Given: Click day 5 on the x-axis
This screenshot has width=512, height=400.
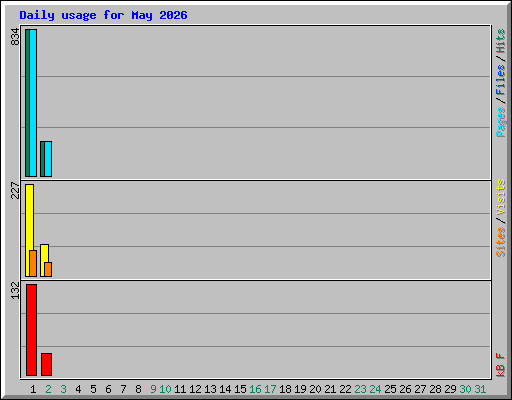Looking at the screenshot, I should 93,389.
